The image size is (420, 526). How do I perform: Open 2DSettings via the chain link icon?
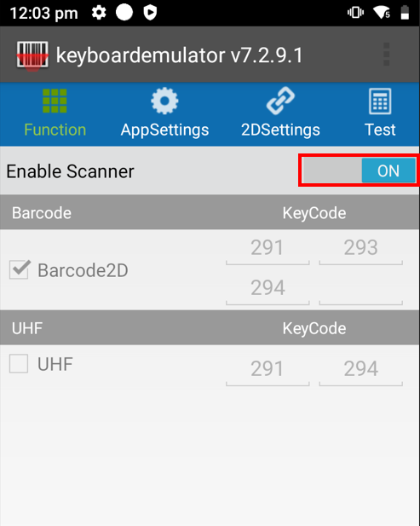click(x=280, y=101)
